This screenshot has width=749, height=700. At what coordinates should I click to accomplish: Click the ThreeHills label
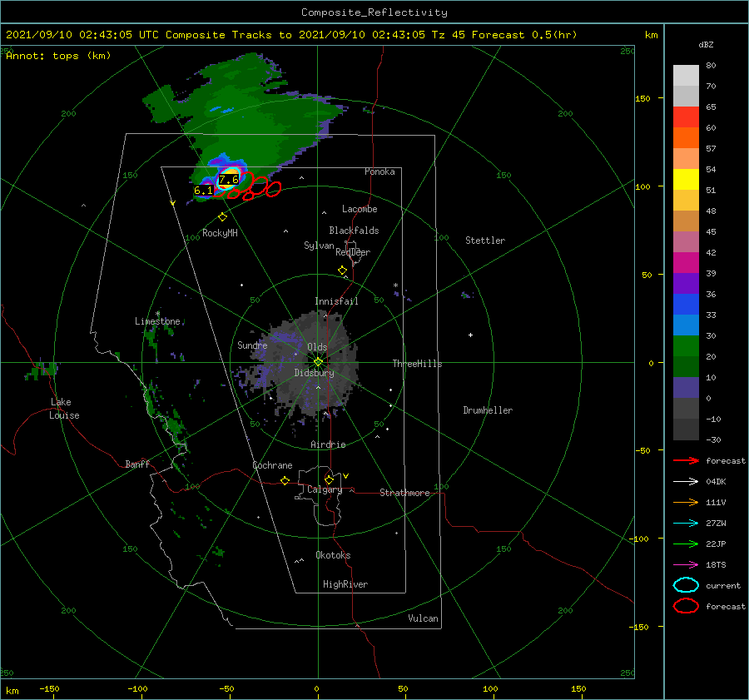pyautogui.click(x=418, y=364)
